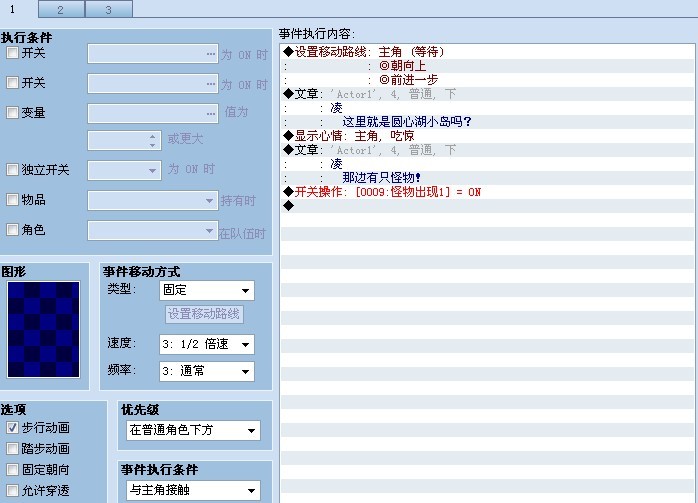This screenshot has width=698, height=503.
Task: Open the 角色 dropdown
Action: pyautogui.click(x=153, y=231)
